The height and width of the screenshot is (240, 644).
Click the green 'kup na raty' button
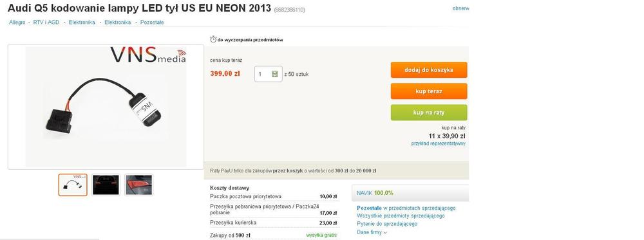click(x=429, y=113)
